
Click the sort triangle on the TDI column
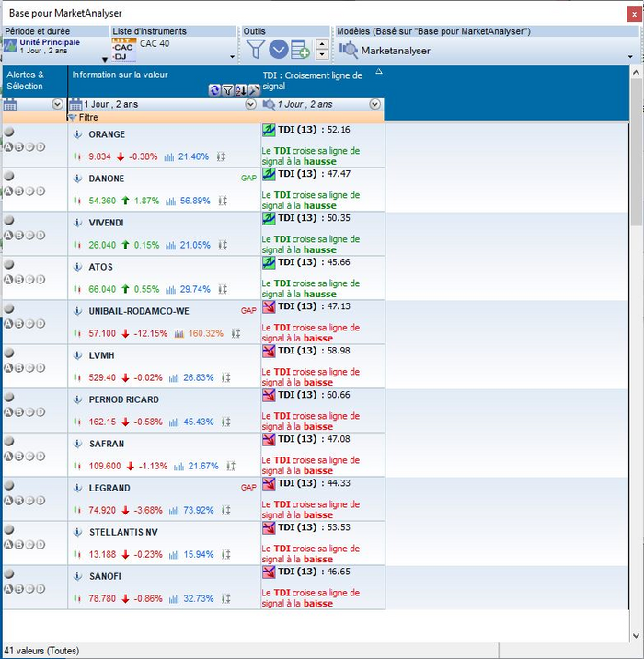(x=379, y=72)
